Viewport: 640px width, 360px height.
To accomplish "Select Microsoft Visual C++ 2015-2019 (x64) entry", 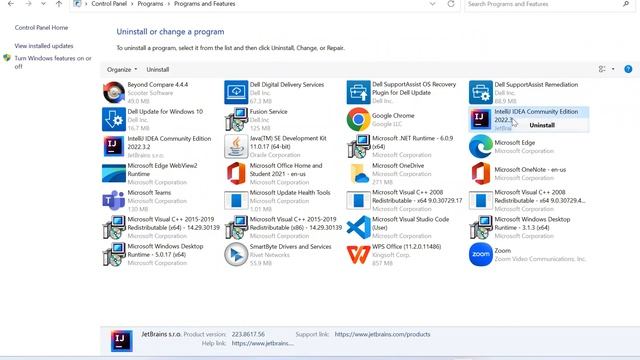I will click(x=161, y=227).
